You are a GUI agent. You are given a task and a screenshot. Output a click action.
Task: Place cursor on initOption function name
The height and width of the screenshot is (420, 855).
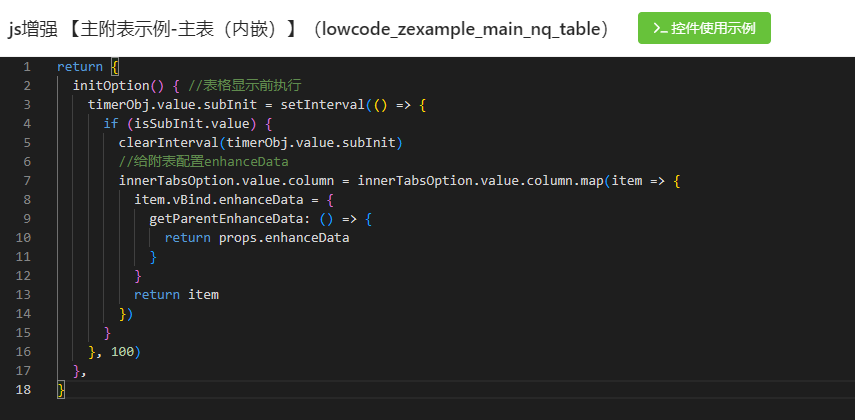[108, 85]
